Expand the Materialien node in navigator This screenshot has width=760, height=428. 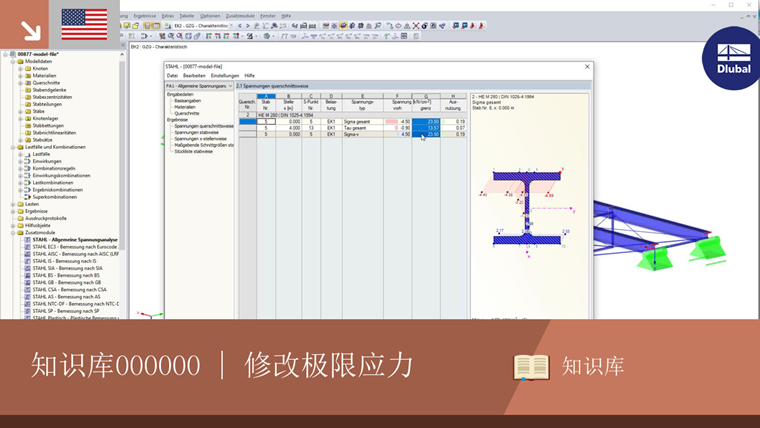click(20, 76)
